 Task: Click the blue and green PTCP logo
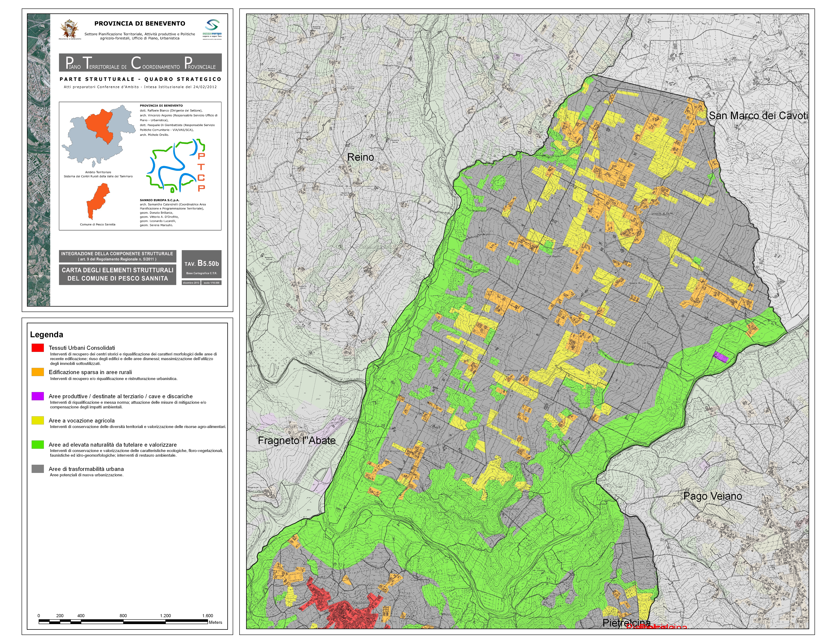click(x=176, y=165)
